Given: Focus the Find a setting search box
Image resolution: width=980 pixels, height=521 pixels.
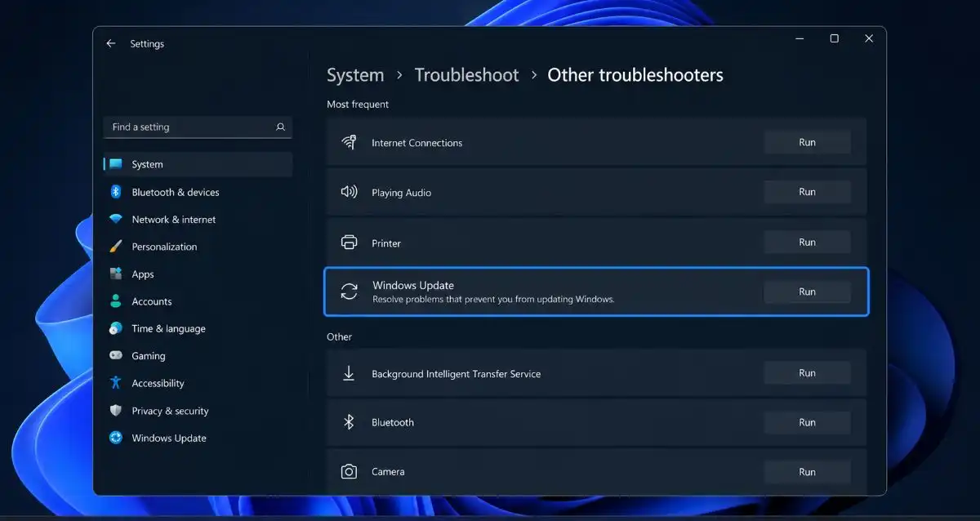Looking at the screenshot, I should (x=198, y=127).
